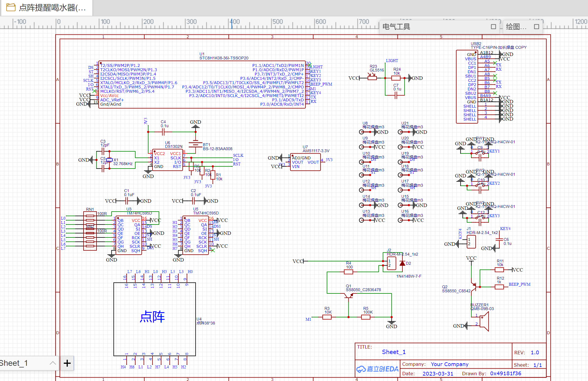The height and width of the screenshot is (381, 588).
Task: Click the 嘉立创EDA logo in title block
Action: click(377, 369)
